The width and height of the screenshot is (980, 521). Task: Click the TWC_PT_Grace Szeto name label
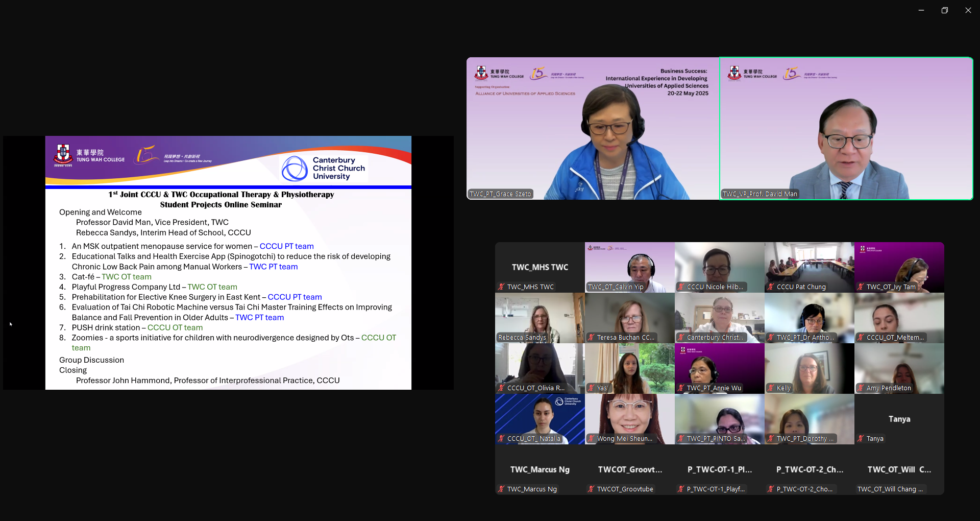point(500,194)
